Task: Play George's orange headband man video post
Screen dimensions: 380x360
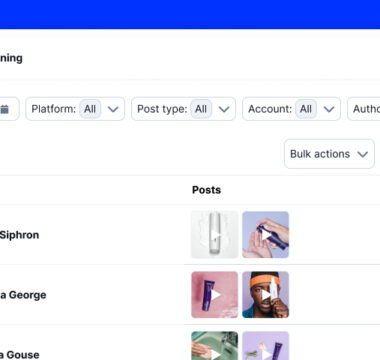Action: [x=266, y=295]
